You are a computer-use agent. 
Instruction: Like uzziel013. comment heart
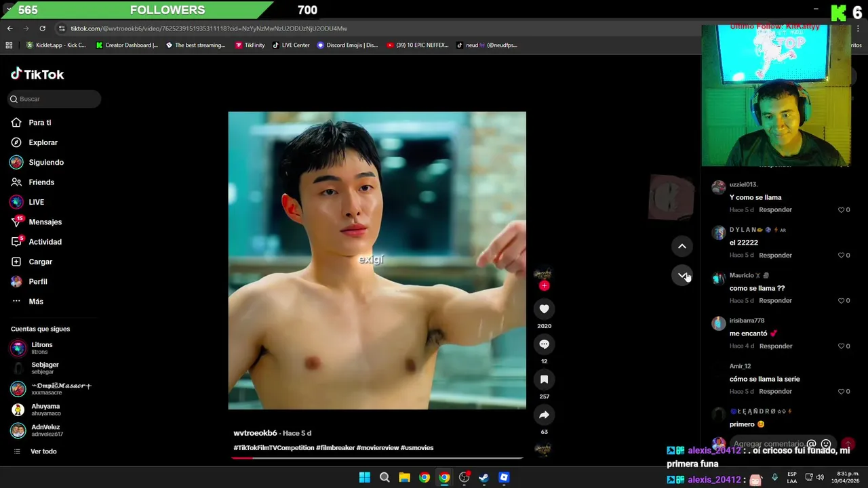click(x=842, y=210)
